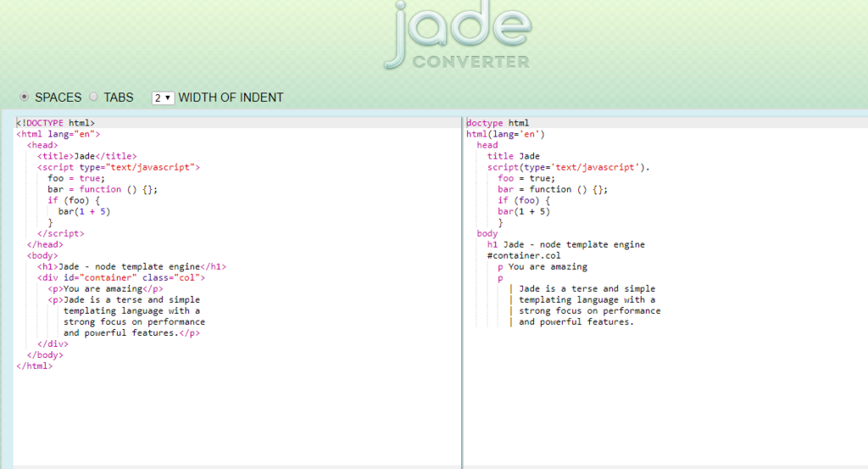Click "html(lang='en')" in the Jade output

click(505, 134)
